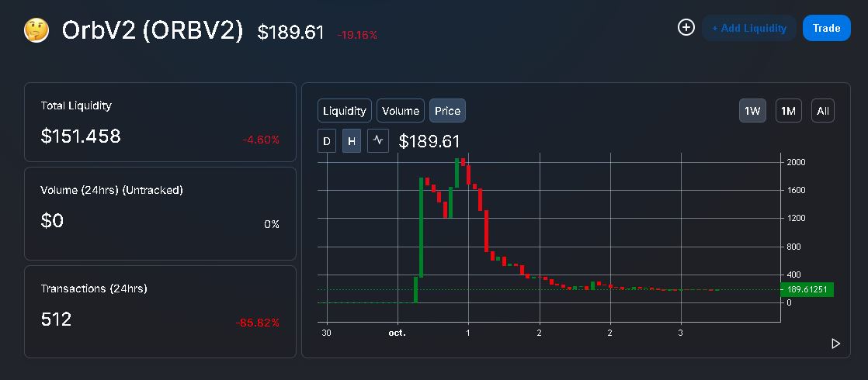Click the play arrow below chart

tap(835, 344)
